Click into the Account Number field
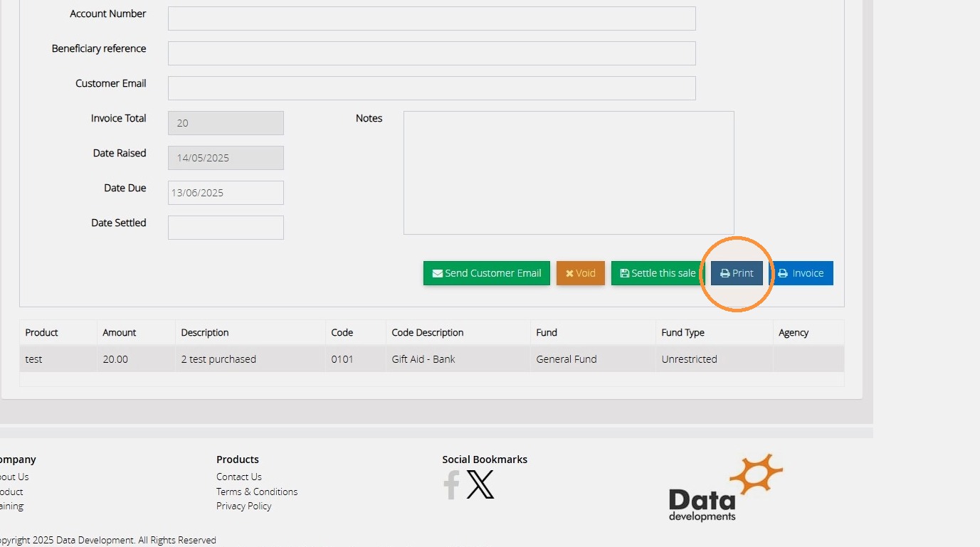Screen dimensions: 980x547 point(431,18)
